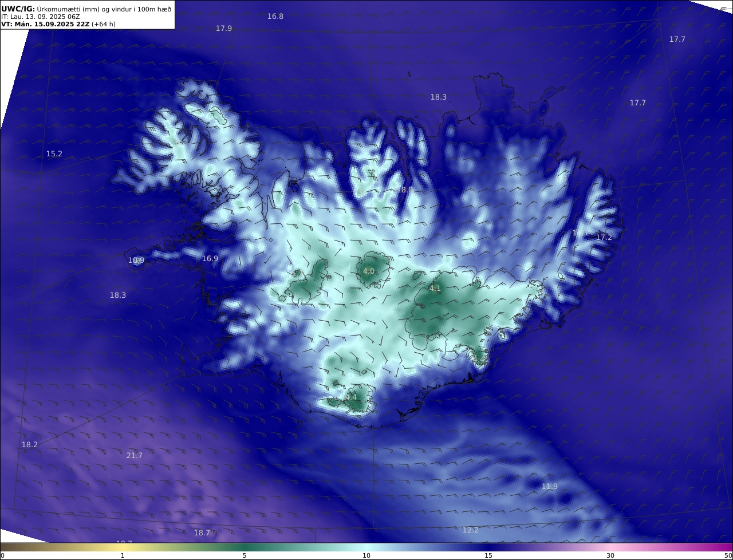Image resolution: width=733 pixels, height=560 pixels.
Task: Click the colour scale tick labelled 5
Action: point(245,555)
